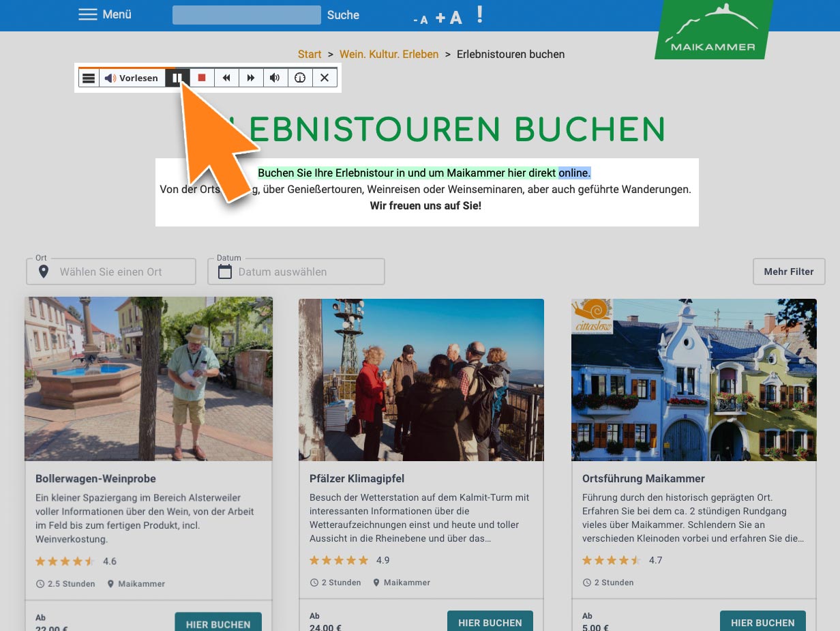Image resolution: width=840 pixels, height=631 pixels.
Task: Fast-forward the read-aloud player
Action: pyautogui.click(x=251, y=78)
